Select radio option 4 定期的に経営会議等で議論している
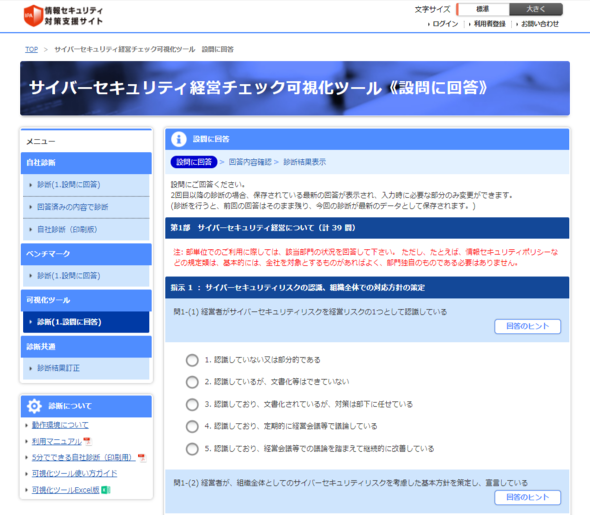This screenshot has height=515, width=590. click(x=192, y=426)
